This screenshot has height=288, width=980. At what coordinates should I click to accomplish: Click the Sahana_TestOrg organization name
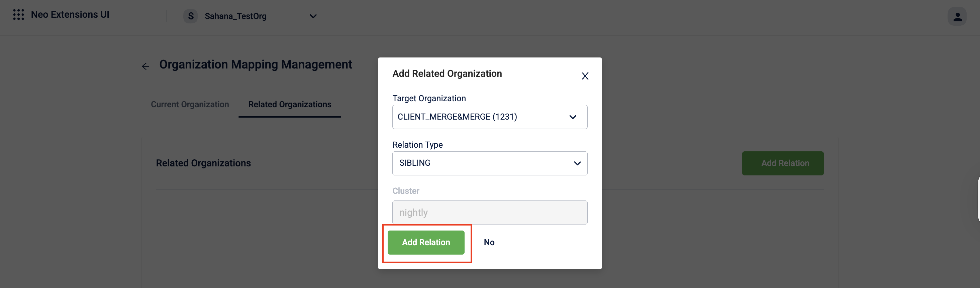[235, 16]
